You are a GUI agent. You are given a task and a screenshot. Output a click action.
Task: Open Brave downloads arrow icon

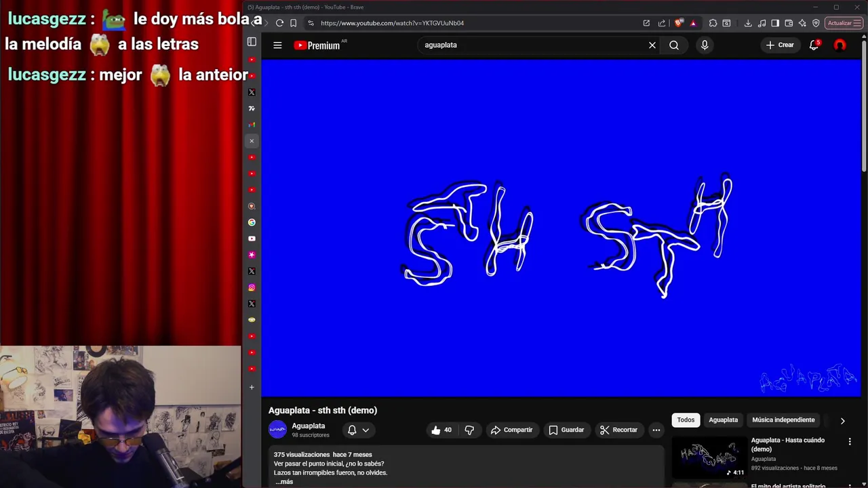[x=748, y=23]
